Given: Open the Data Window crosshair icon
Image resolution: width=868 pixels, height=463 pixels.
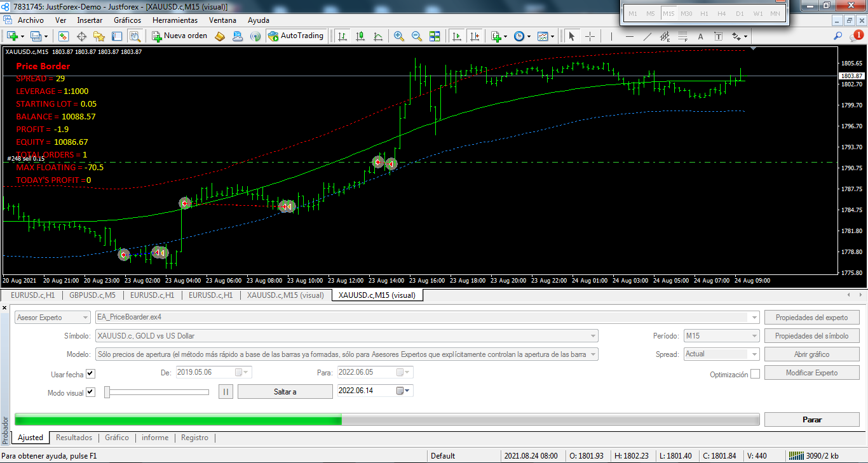Looking at the screenshot, I should point(82,36).
